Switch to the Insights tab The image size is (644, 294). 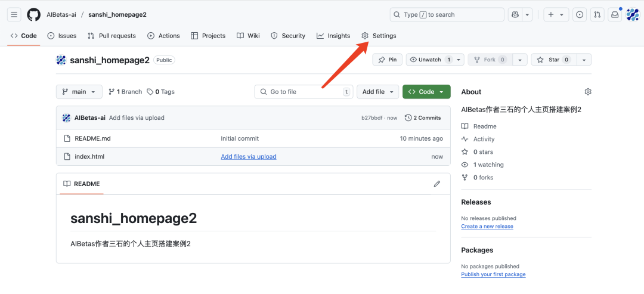(333, 36)
